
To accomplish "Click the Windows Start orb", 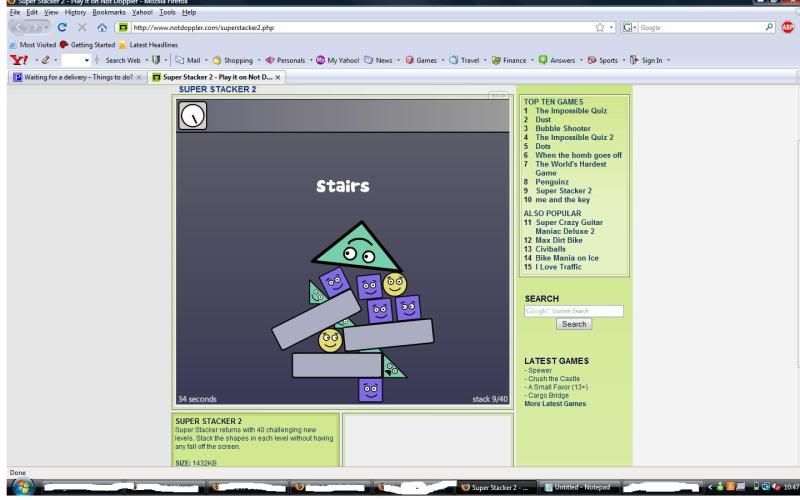I will coord(24,487).
